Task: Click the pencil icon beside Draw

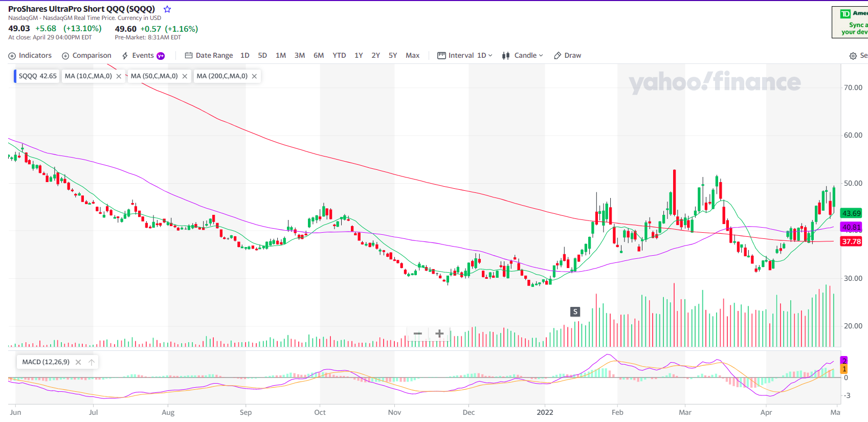Action: [x=558, y=56]
